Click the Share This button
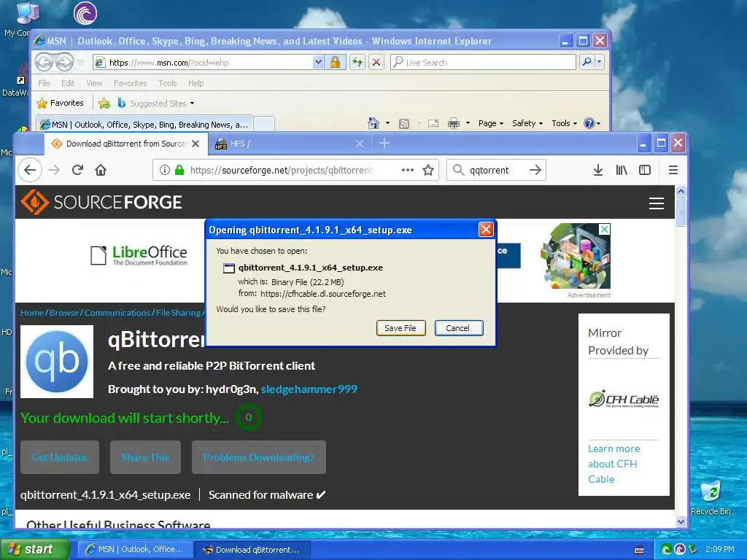The image size is (747, 560). point(145,457)
